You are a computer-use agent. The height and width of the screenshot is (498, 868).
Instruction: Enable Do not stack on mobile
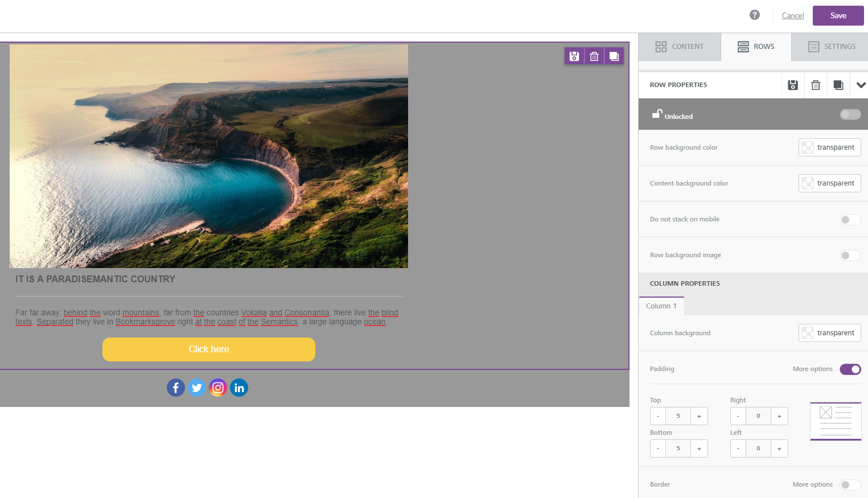coord(850,220)
